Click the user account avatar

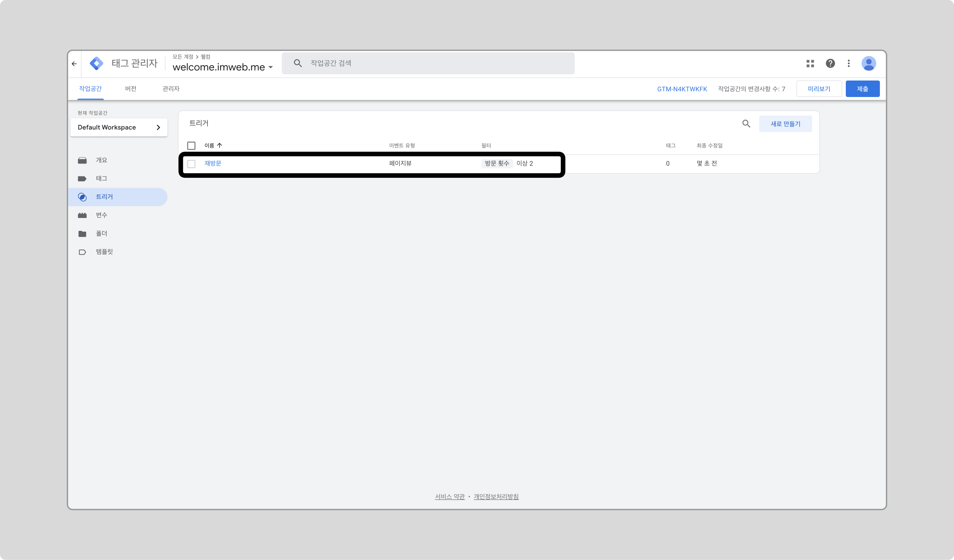[869, 63]
